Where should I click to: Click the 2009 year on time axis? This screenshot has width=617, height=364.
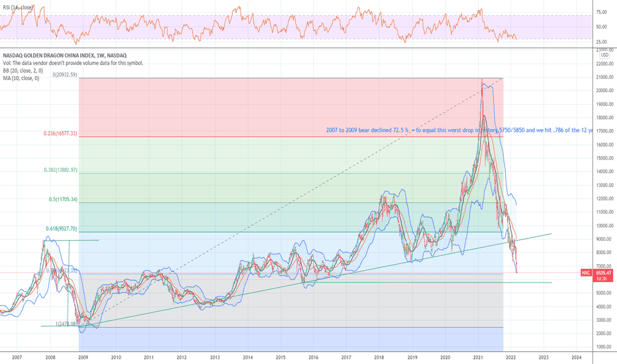[x=83, y=357]
